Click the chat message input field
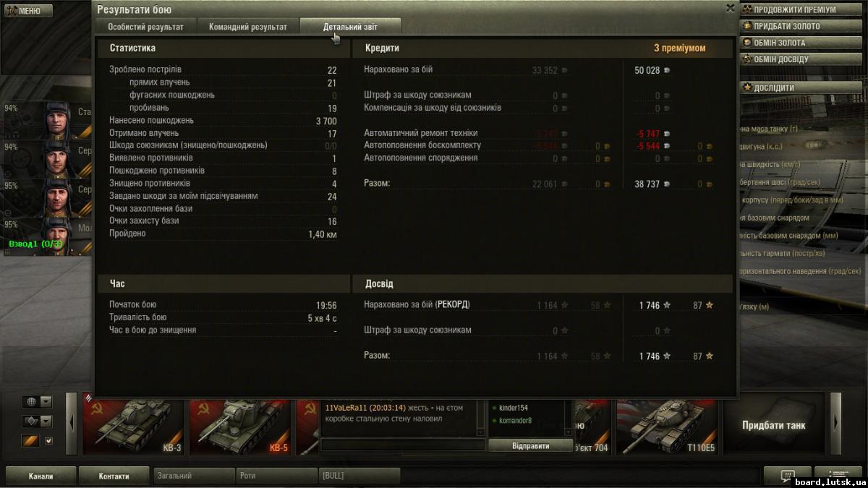This screenshot has width=868, height=488. (x=402, y=445)
